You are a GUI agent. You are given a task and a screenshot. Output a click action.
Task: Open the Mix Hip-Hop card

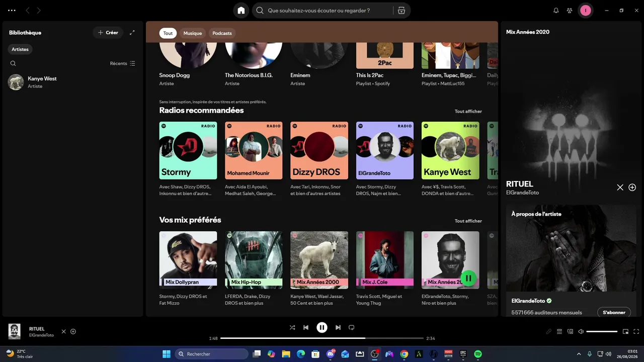point(254,269)
